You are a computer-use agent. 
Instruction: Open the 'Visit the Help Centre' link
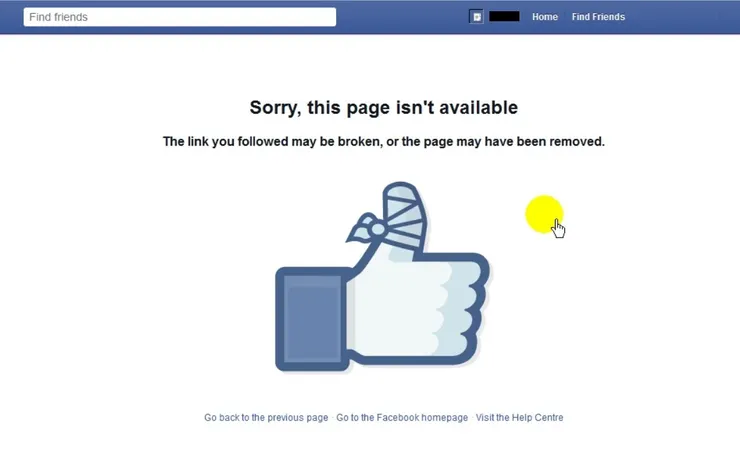click(519, 417)
